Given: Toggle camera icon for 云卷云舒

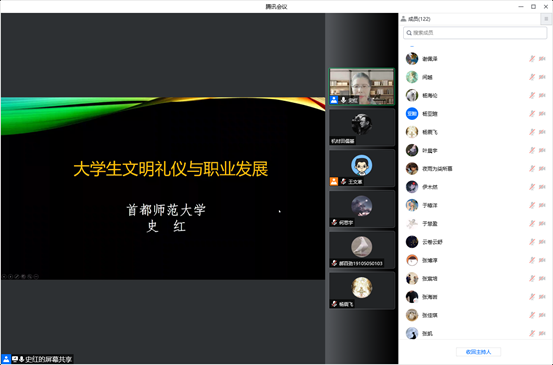Looking at the screenshot, I should pos(542,242).
